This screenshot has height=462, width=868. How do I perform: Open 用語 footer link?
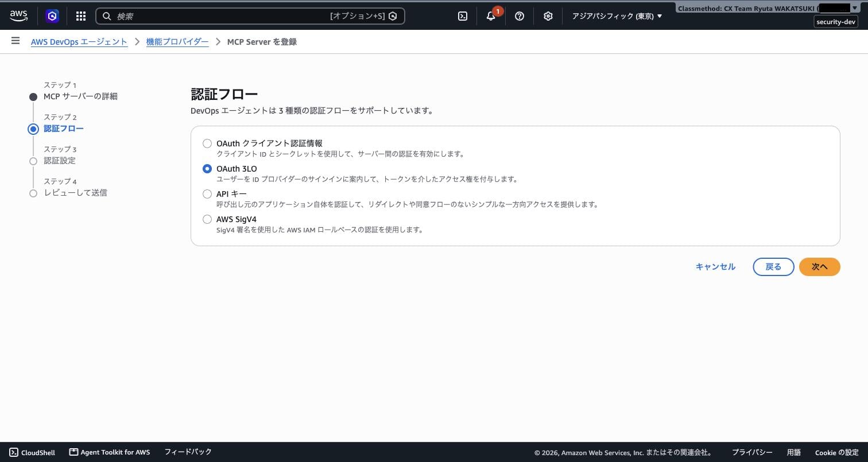tap(793, 452)
